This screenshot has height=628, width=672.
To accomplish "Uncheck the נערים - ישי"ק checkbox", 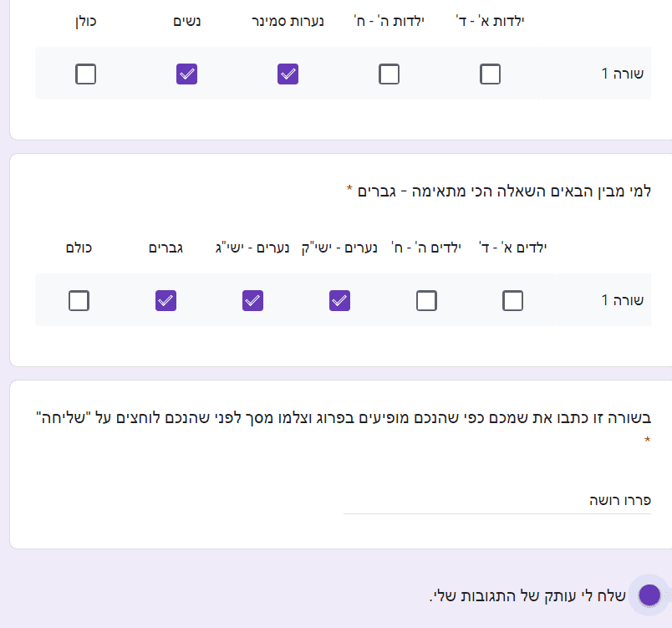I will coord(339,300).
